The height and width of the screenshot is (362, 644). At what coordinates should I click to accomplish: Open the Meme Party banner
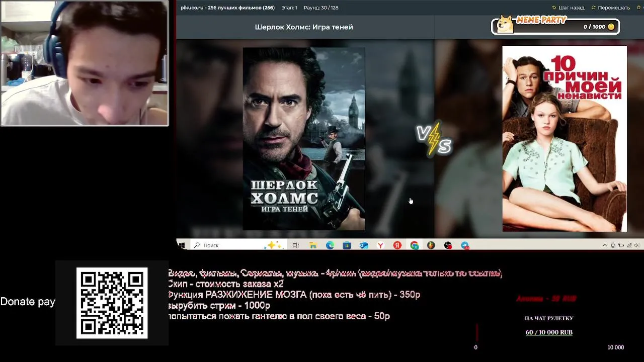pos(555,25)
